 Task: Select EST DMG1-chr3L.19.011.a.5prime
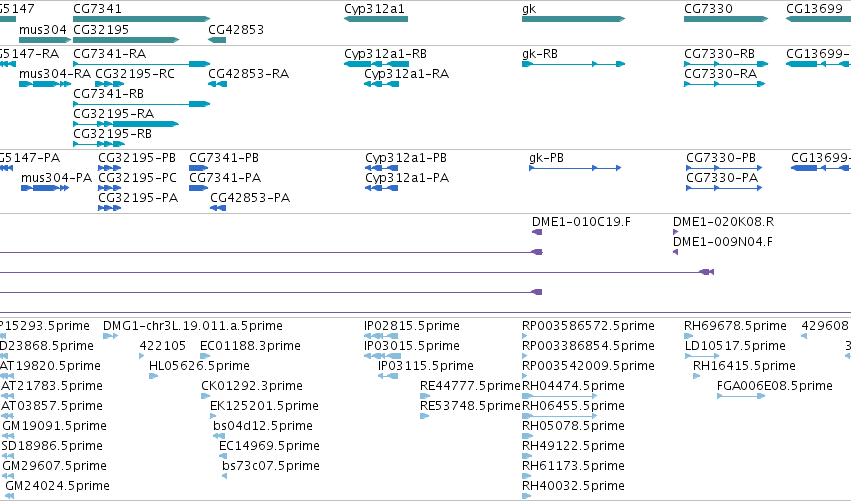coord(111,337)
